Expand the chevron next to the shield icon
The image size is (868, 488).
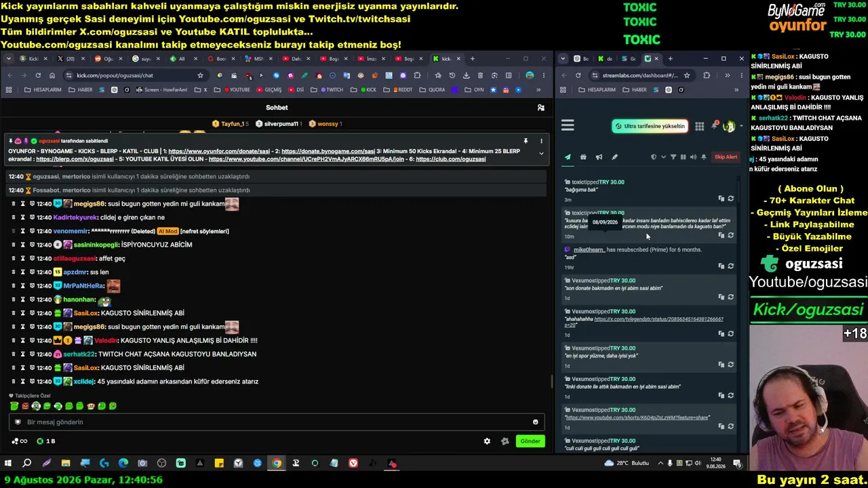click(x=663, y=157)
